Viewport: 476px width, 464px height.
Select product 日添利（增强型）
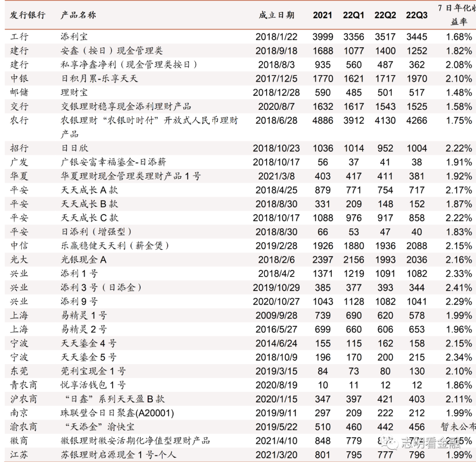coord(96,232)
